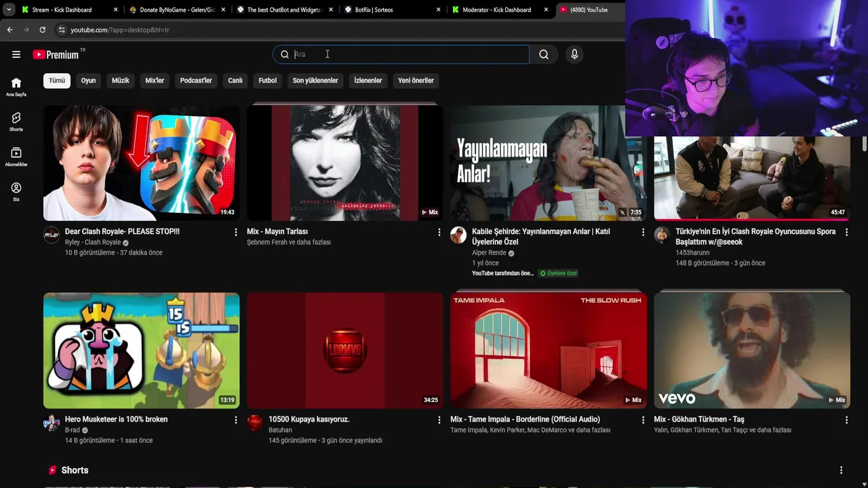Open Hero Musketeer is 100% broken title
This screenshot has width=868, height=488.
coord(116,420)
